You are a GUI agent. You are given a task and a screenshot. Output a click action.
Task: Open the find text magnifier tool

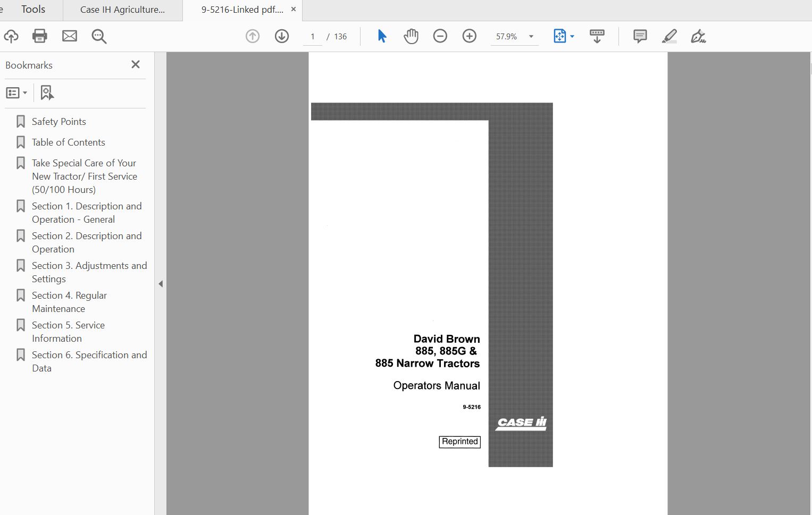pos(99,36)
